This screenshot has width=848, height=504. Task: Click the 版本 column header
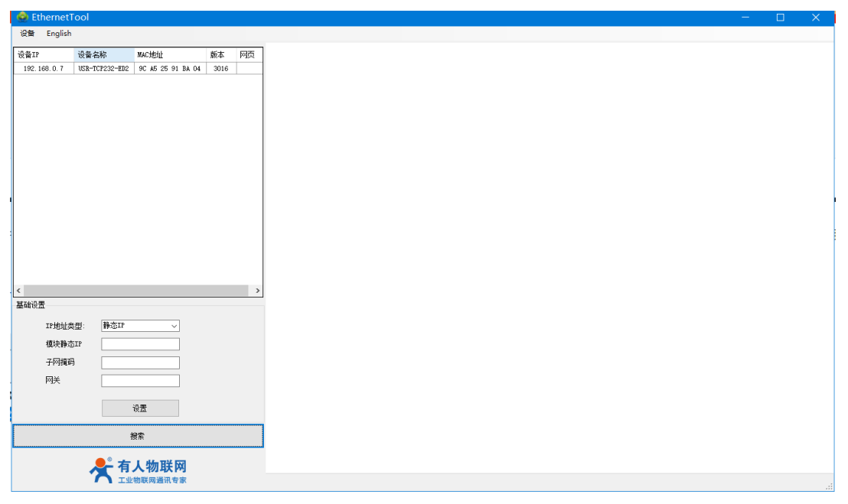tap(220, 55)
